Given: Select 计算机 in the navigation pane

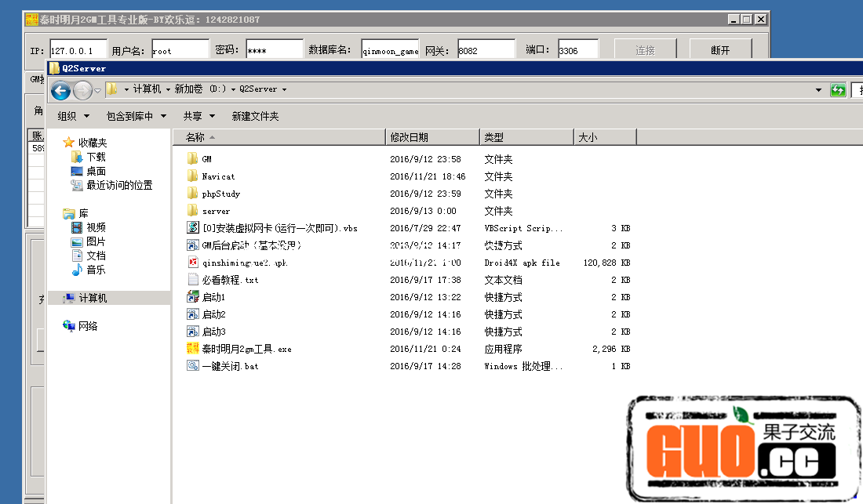Looking at the screenshot, I should pos(93,298).
